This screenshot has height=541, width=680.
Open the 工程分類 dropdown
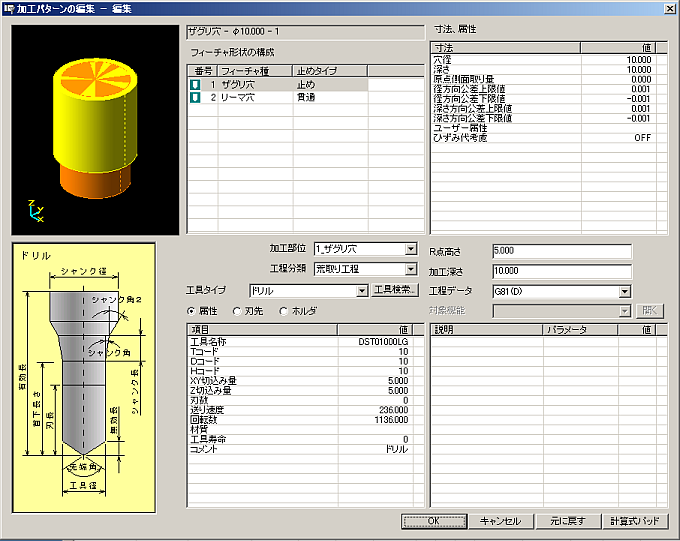tap(411, 269)
